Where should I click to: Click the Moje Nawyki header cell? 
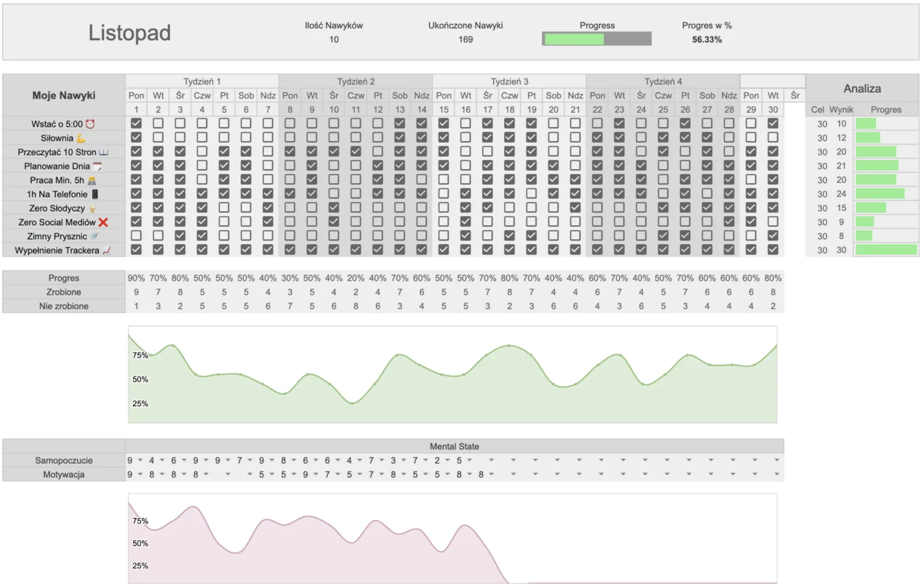[64, 96]
